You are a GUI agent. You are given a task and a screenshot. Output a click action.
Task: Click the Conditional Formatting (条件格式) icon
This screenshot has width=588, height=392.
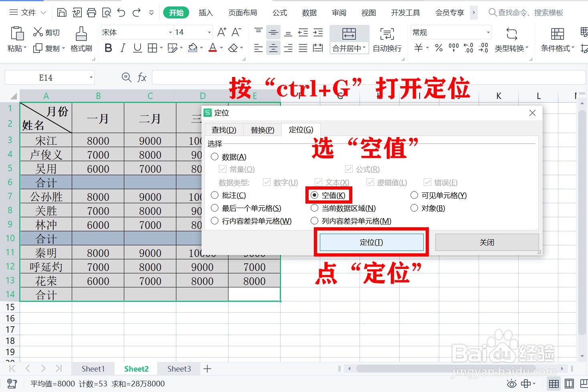pyautogui.click(x=558, y=34)
